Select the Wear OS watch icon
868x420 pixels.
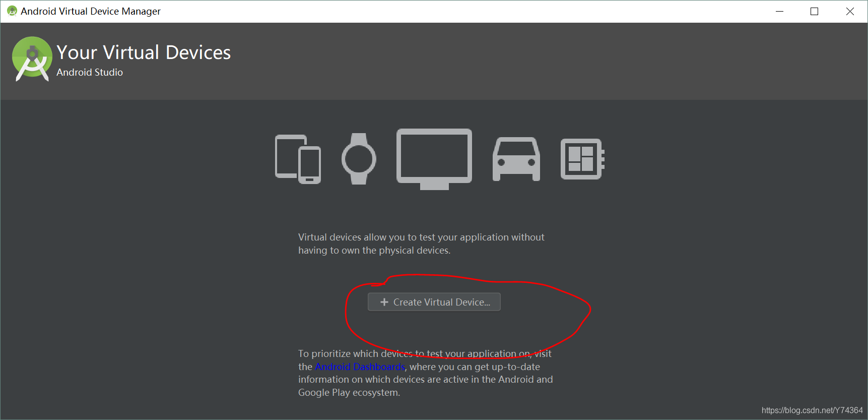[359, 159]
